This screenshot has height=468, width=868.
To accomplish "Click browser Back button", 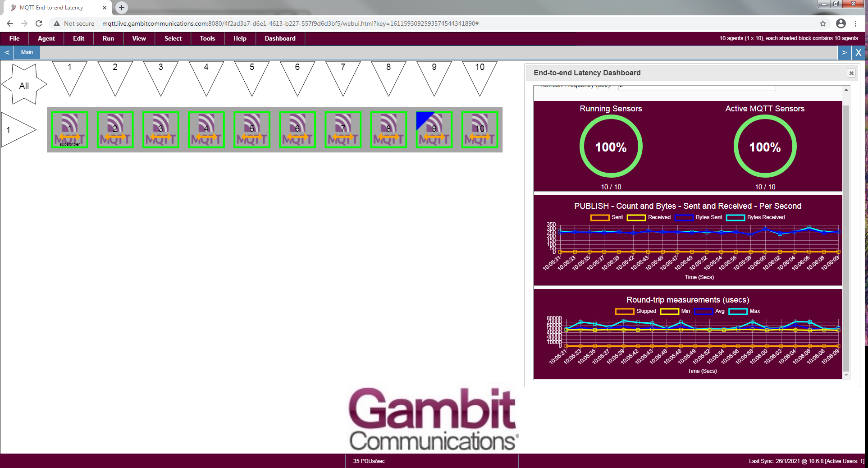I will point(10,23).
